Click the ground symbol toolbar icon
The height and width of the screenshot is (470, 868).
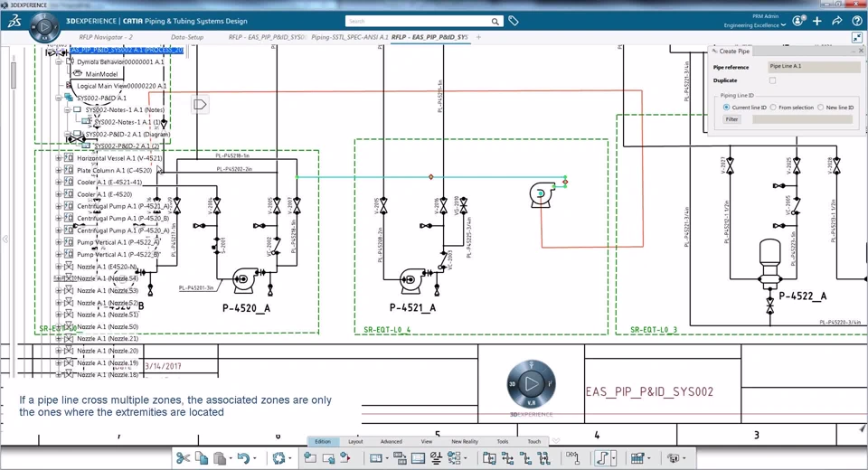pyautogui.click(x=436, y=458)
